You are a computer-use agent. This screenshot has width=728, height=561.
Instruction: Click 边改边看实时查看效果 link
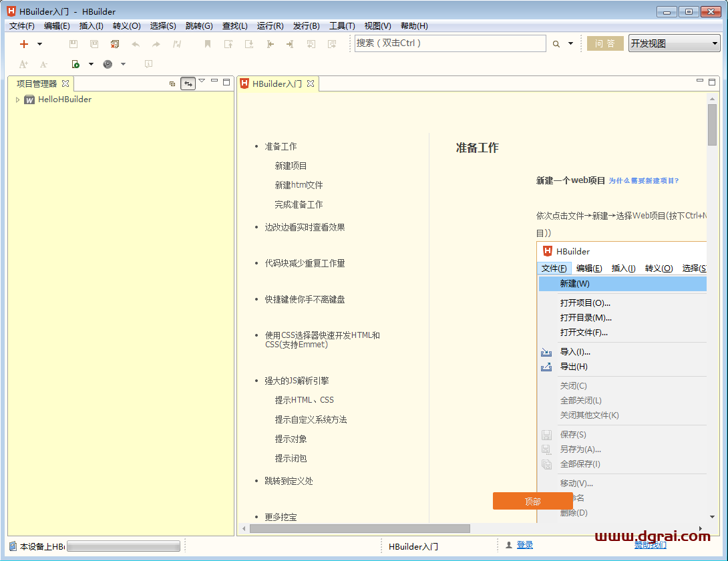[305, 227]
